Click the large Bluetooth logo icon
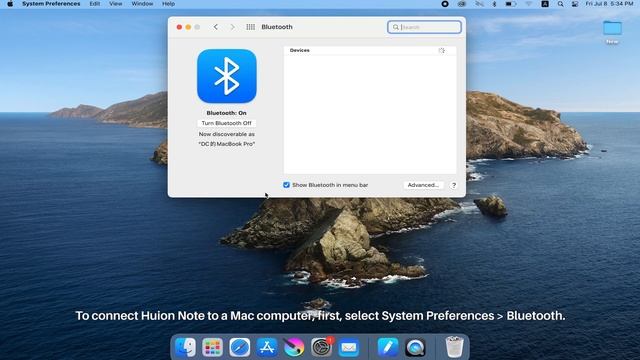This screenshot has width=640, height=360. (227, 76)
